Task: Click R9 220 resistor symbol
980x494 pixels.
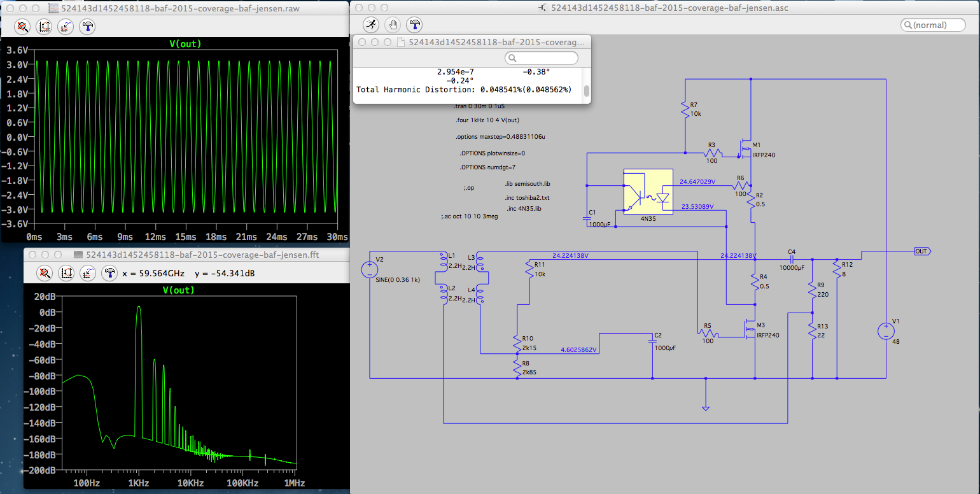Action: click(813, 290)
